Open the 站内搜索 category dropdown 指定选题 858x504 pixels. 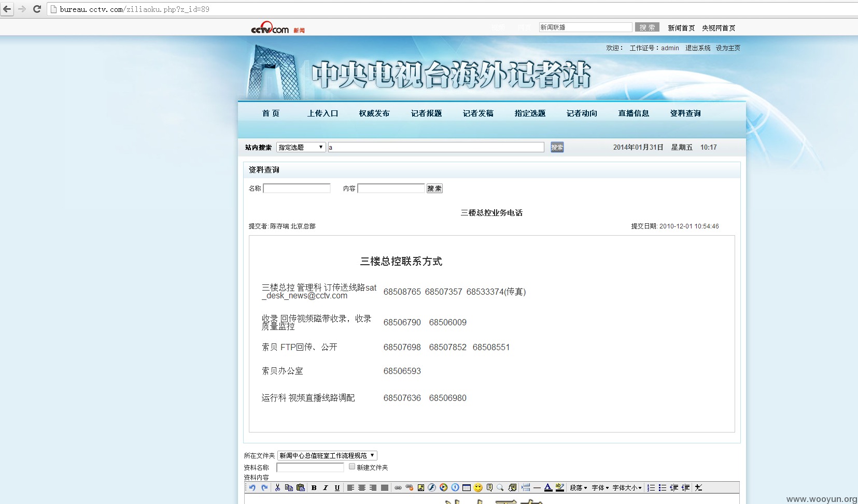coord(301,147)
